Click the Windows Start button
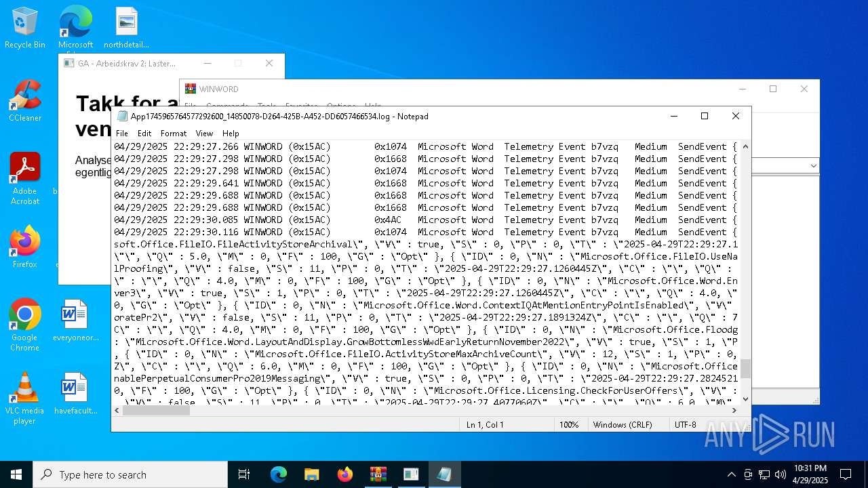Image resolution: width=868 pixels, height=488 pixels. coord(16,474)
